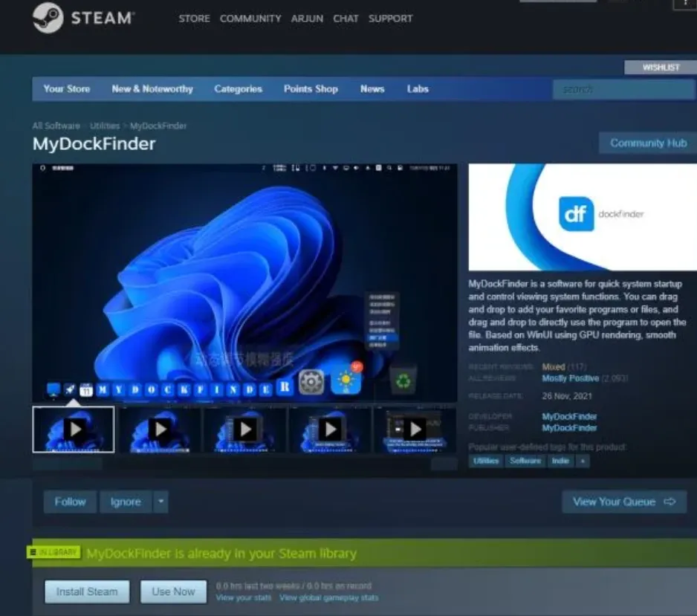Screen dimensions: 697x616
Task: Play the third video thumbnail
Action: pyautogui.click(x=244, y=429)
